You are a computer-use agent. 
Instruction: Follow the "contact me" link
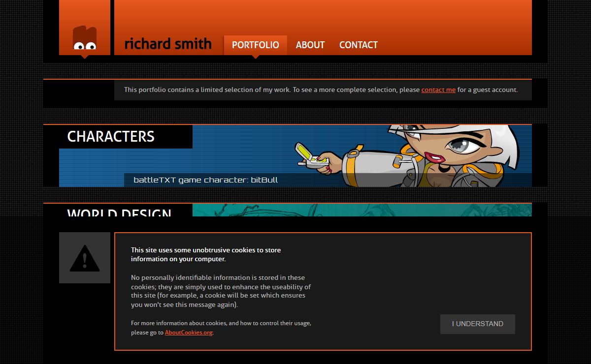click(x=438, y=90)
